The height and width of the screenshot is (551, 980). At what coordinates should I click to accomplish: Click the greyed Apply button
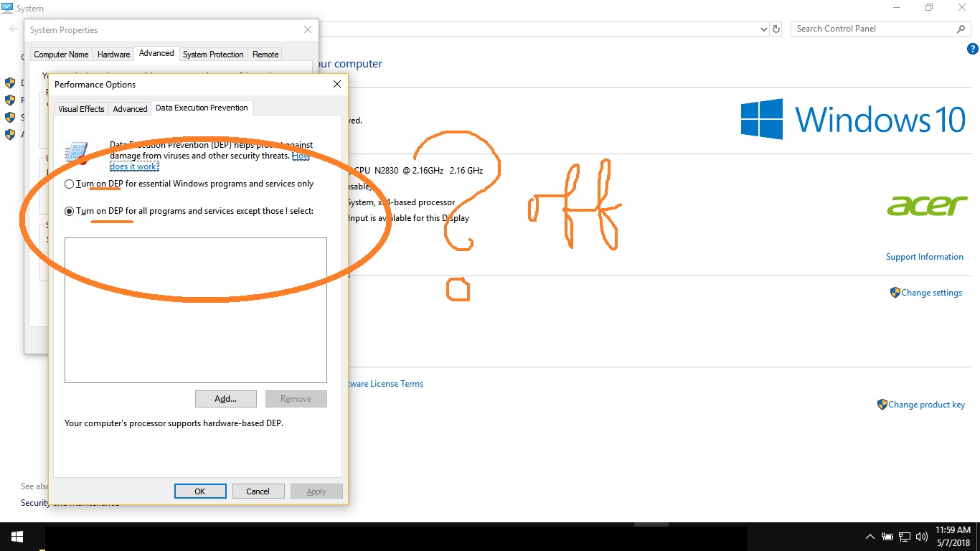pyautogui.click(x=316, y=491)
